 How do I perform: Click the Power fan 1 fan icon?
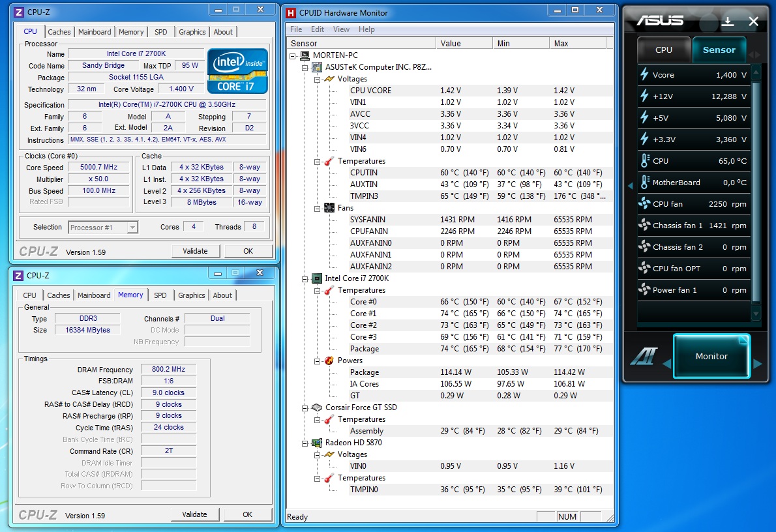[644, 289]
